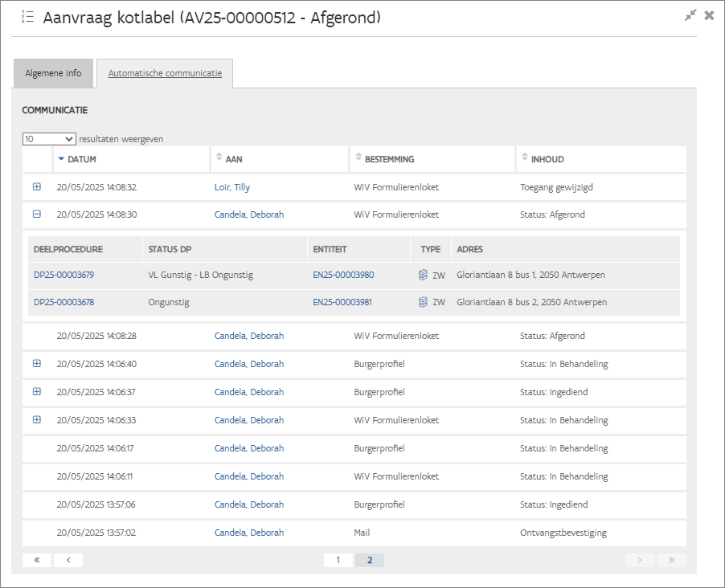
Task: Open the Loir, Tilly recipient link
Action: 231,187
